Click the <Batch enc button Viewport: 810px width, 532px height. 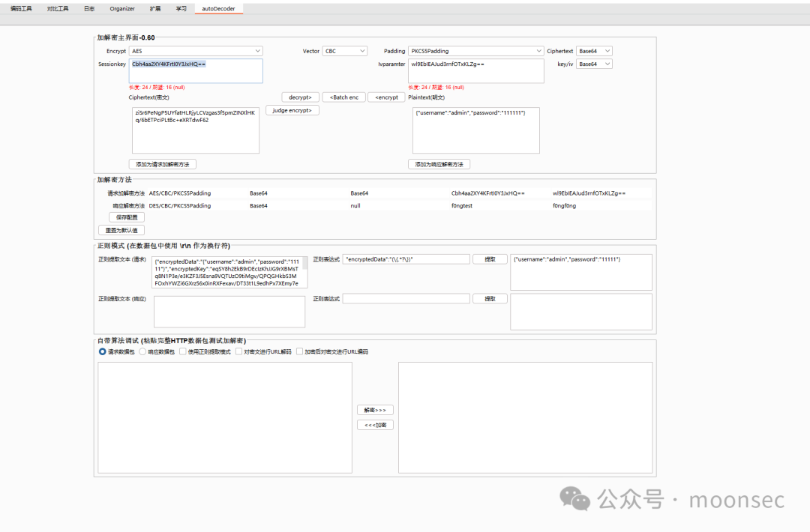pyautogui.click(x=344, y=97)
